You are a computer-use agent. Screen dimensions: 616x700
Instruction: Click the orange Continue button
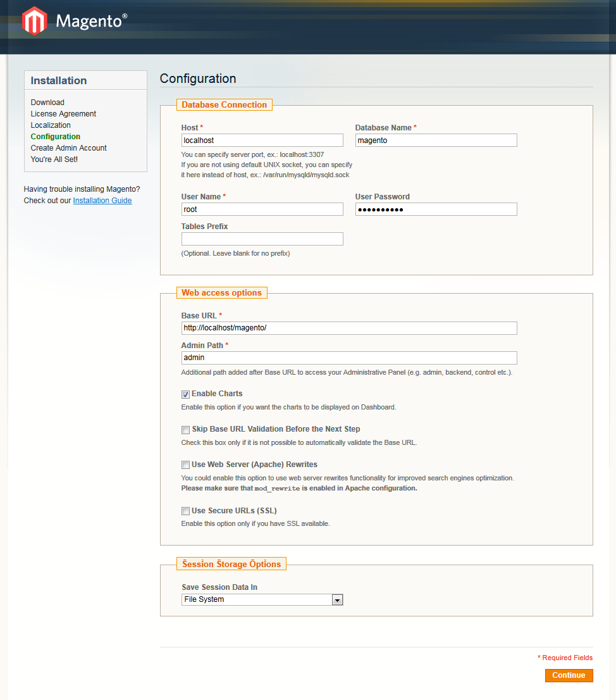click(569, 675)
